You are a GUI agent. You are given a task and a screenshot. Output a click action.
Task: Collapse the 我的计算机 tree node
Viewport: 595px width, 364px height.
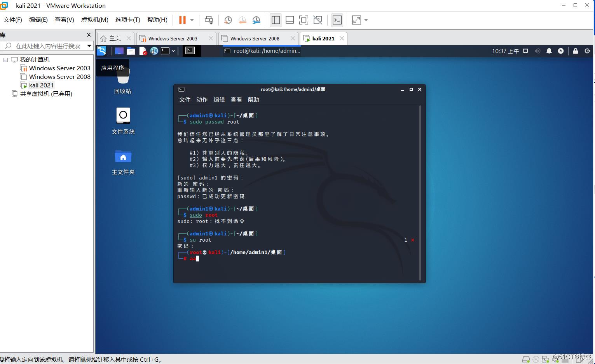click(5, 60)
